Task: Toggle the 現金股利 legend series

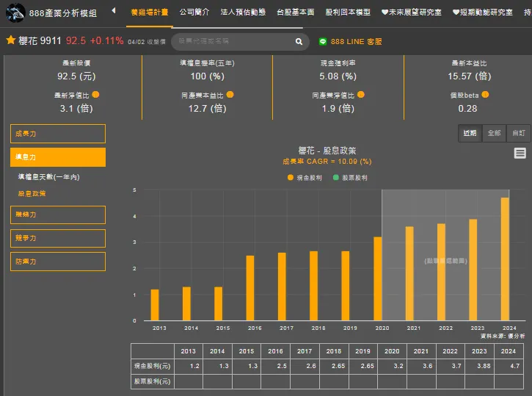Action: 305,178
